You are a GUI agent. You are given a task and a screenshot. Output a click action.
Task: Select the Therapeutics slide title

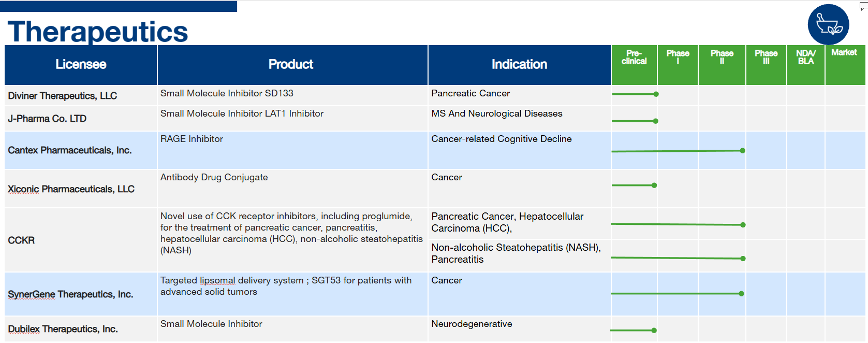pos(98,32)
